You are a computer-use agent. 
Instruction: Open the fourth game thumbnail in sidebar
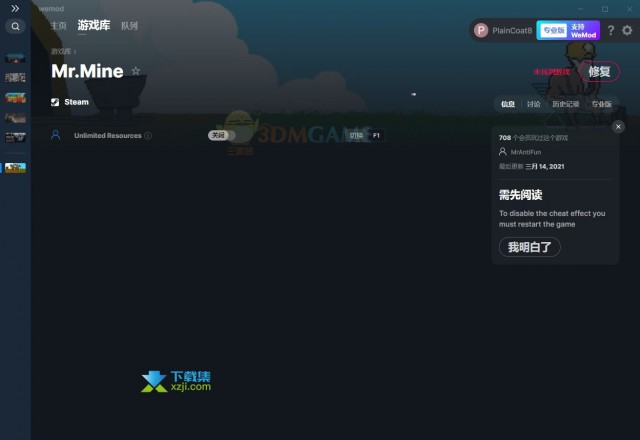15,118
